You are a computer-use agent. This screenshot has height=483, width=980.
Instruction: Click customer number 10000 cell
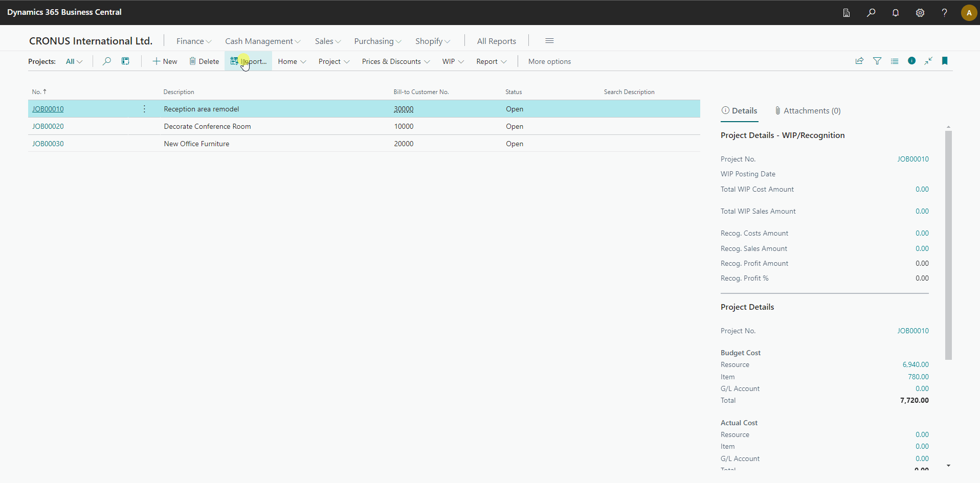pos(404,126)
